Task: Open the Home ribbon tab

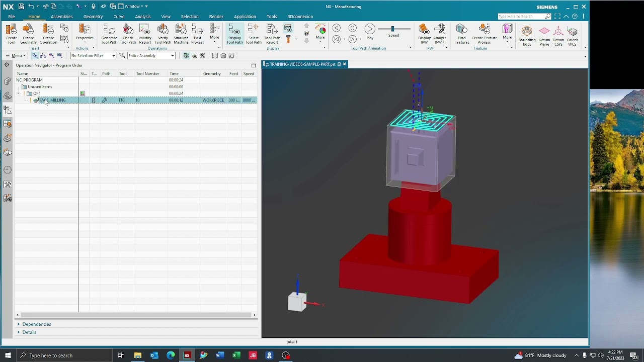Action: click(34, 17)
